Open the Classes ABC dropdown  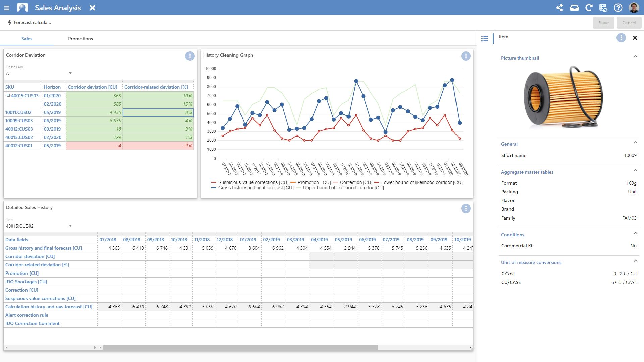pos(70,73)
